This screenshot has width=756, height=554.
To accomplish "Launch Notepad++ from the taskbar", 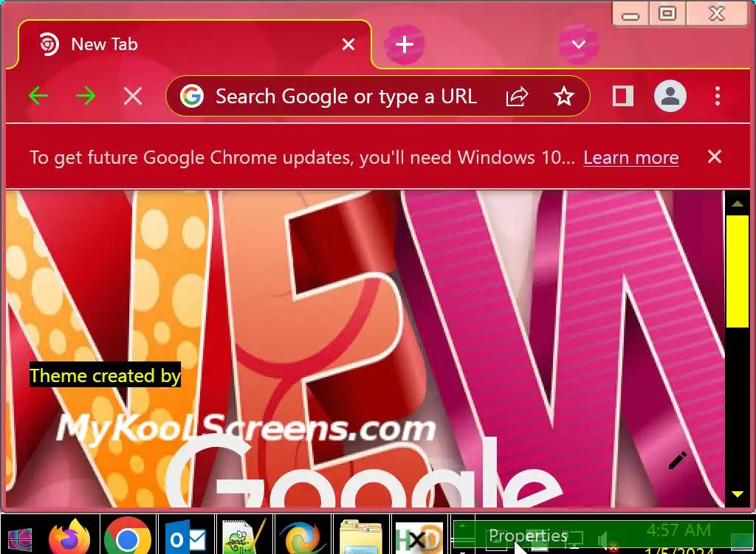I will pyautogui.click(x=244, y=536).
